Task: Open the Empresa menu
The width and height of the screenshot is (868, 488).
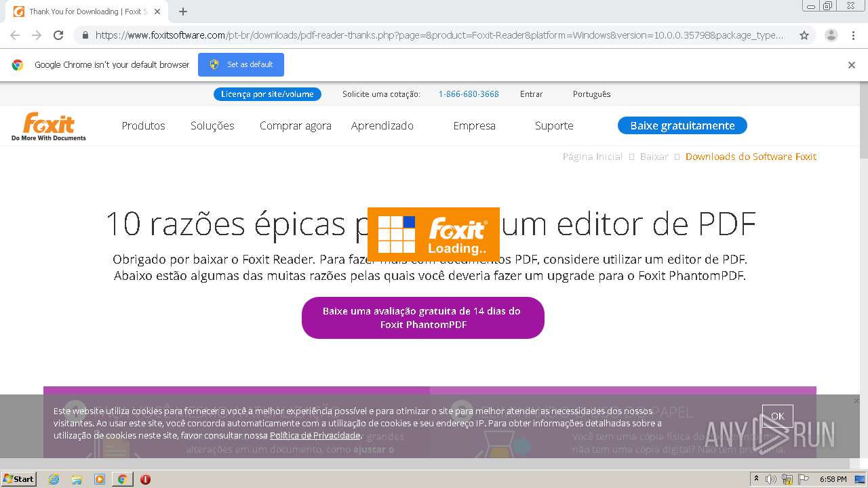Action: point(474,125)
